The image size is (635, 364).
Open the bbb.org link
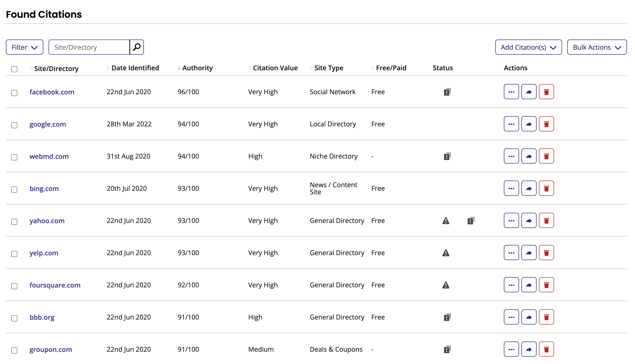point(42,318)
